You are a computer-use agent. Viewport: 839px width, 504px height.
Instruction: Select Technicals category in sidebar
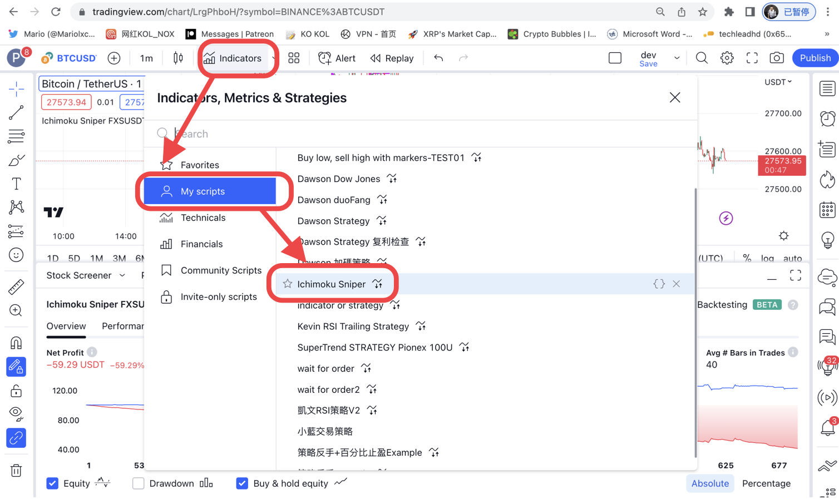(x=203, y=218)
